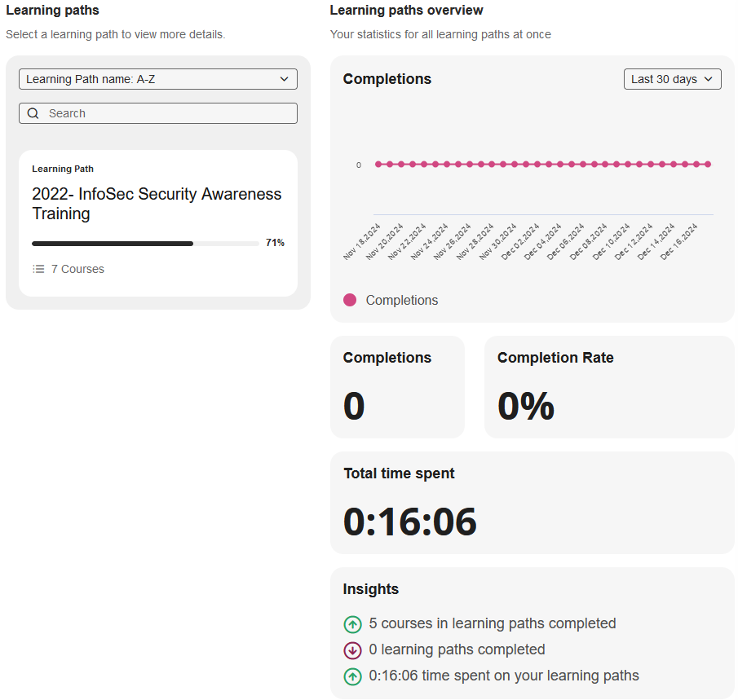This screenshot has width=738, height=700.
Task: Click the courses list icon beside 7 Courses
Action: [x=38, y=269]
